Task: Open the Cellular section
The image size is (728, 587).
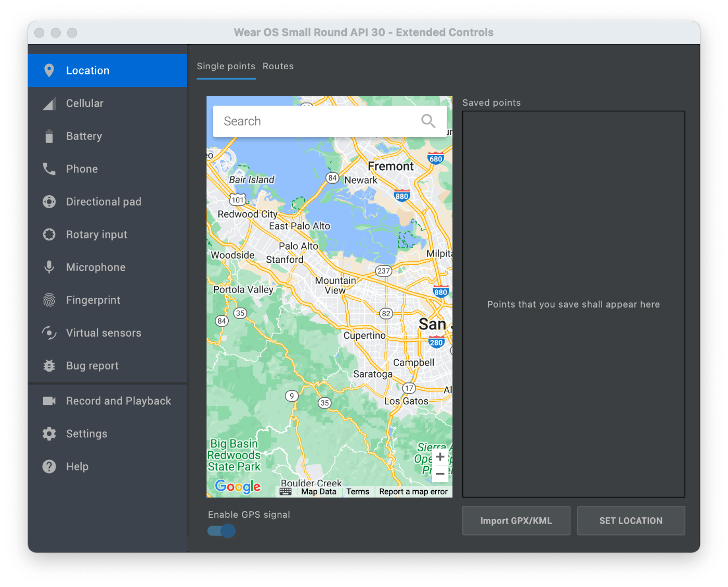Action: click(x=108, y=103)
